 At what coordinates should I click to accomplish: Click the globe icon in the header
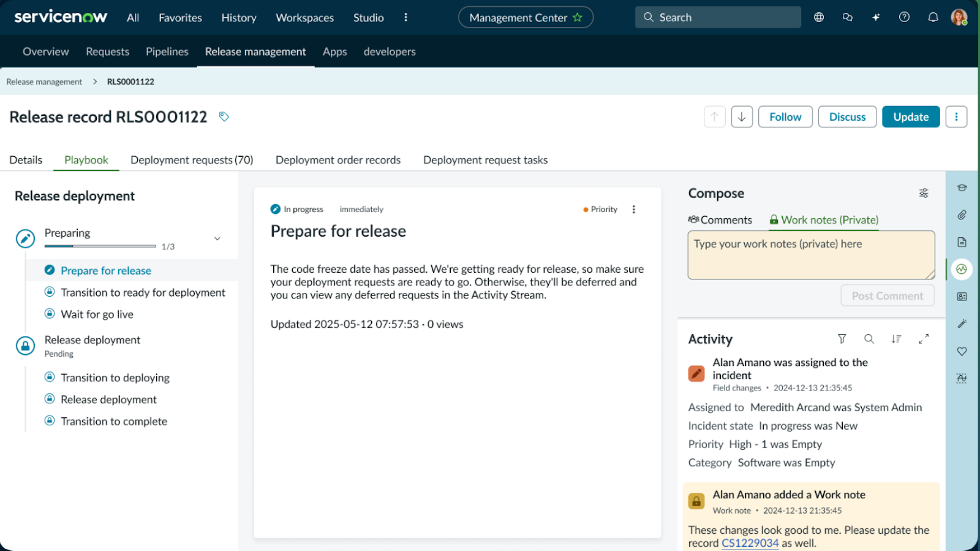(x=819, y=17)
